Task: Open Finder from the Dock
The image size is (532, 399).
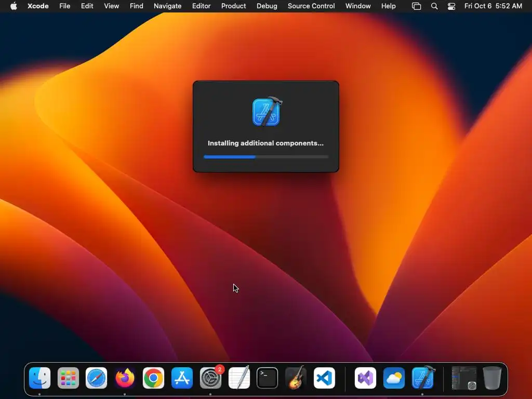Action: (x=39, y=378)
